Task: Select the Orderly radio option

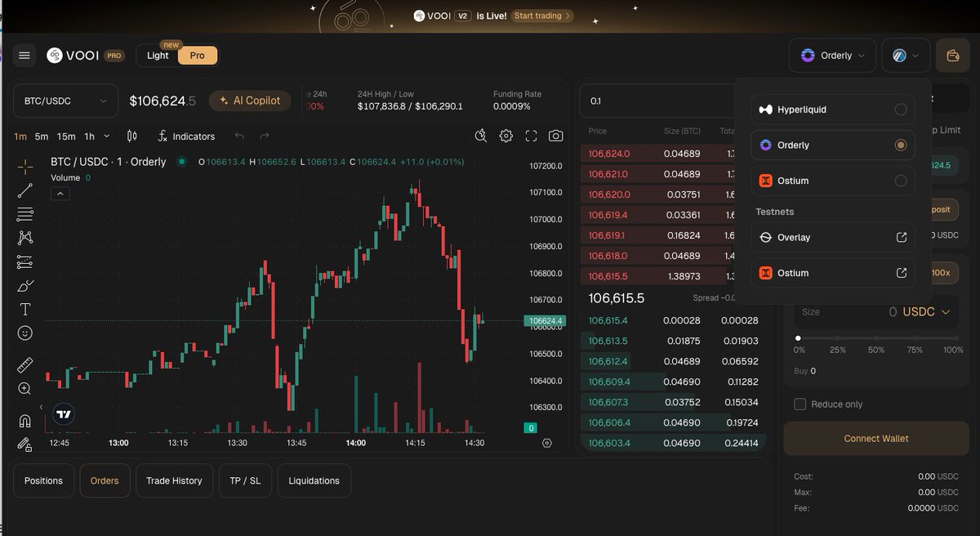Action: coord(901,145)
